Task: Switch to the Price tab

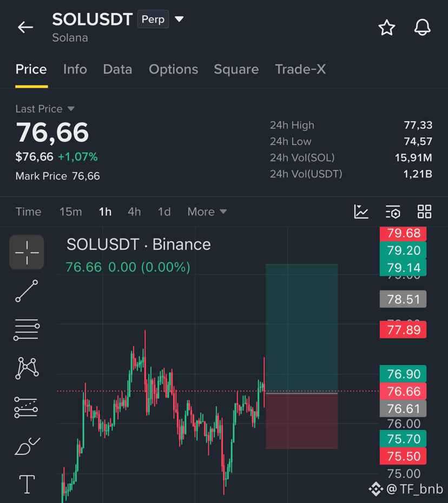Action: (31, 69)
